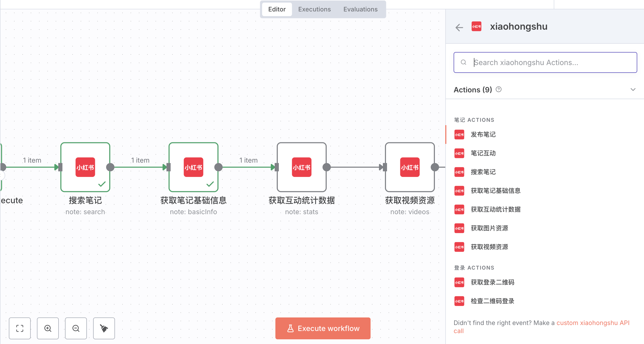Image resolution: width=644 pixels, height=344 pixels.
Task: Click the help icon beside Actions (9)
Action: [x=498, y=90]
